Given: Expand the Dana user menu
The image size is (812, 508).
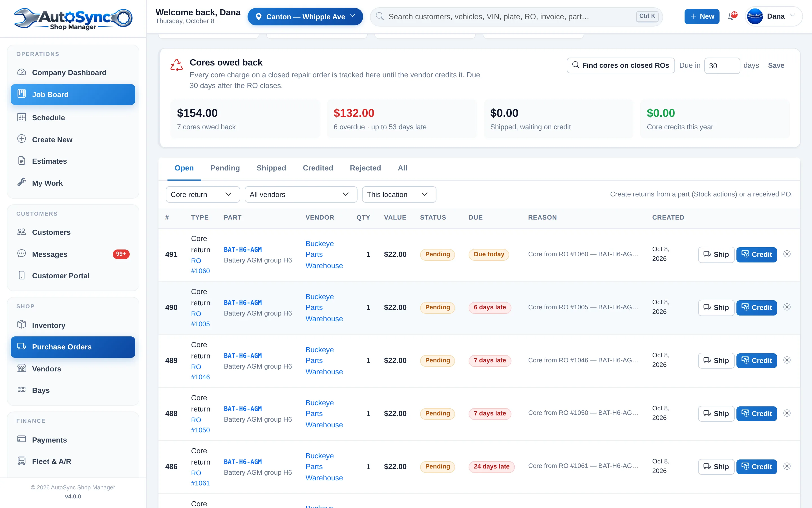Looking at the screenshot, I should point(773,16).
